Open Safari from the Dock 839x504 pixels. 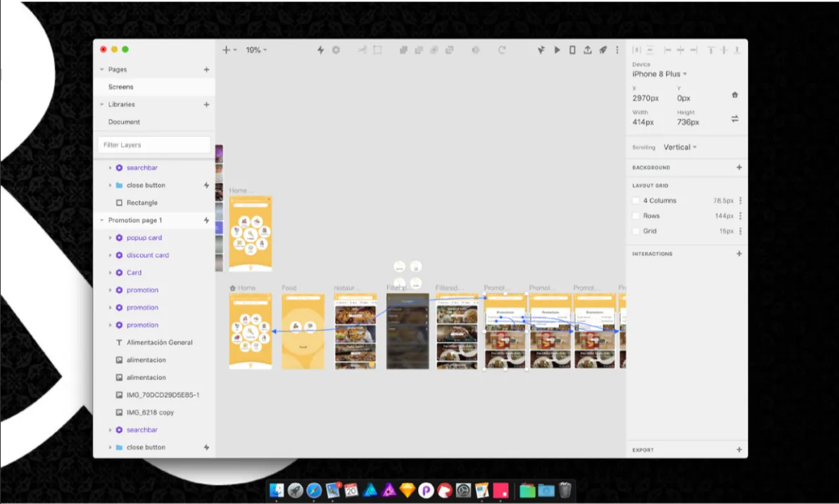(x=314, y=490)
